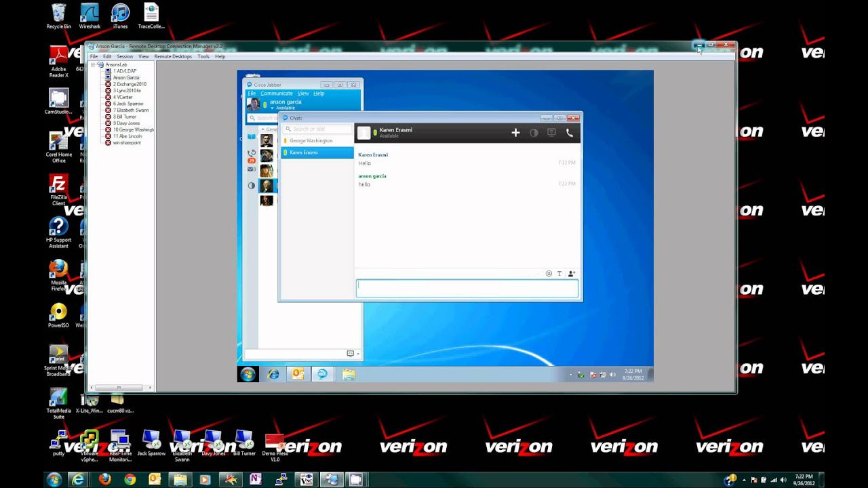The image size is (868, 488).
Task: Open the folder icon in remote taskbar
Action: click(x=349, y=374)
